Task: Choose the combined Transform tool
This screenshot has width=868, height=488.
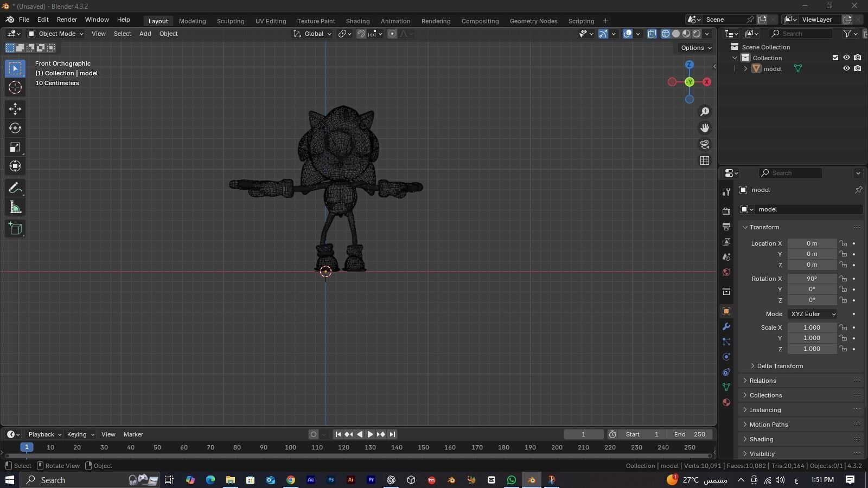Action: click(x=15, y=166)
